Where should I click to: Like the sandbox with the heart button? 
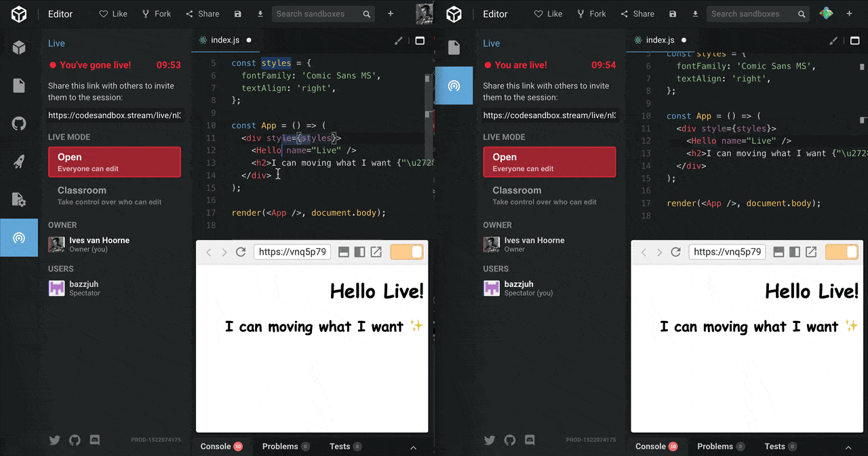pyautogui.click(x=113, y=14)
